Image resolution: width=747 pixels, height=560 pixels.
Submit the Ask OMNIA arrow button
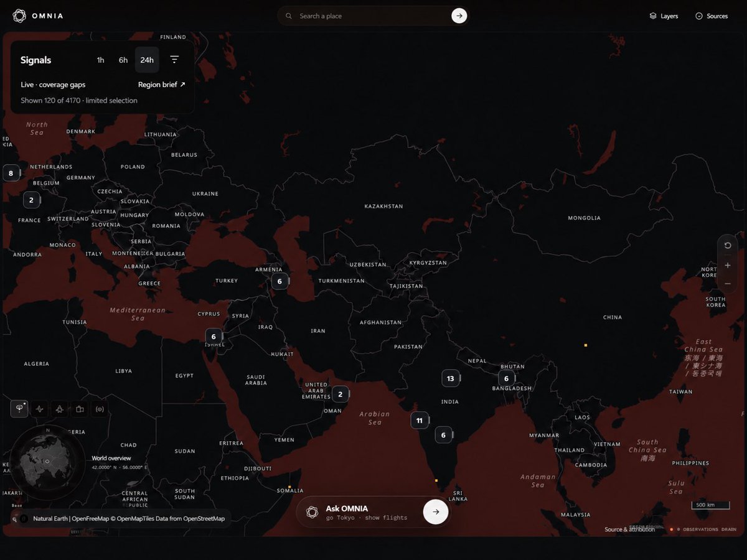point(436,512)
